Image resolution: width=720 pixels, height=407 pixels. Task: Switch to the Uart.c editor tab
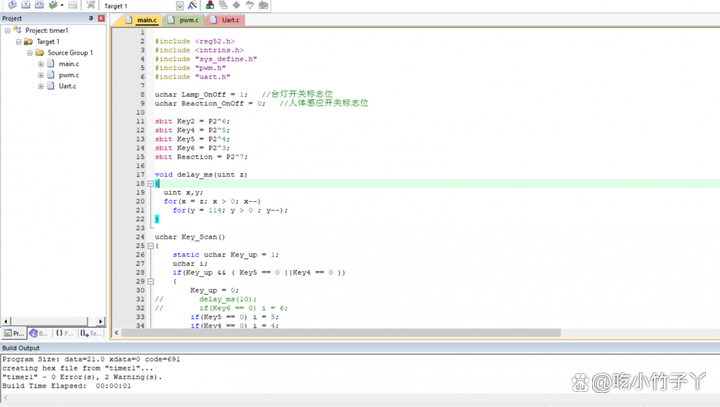tap(227, 20)
